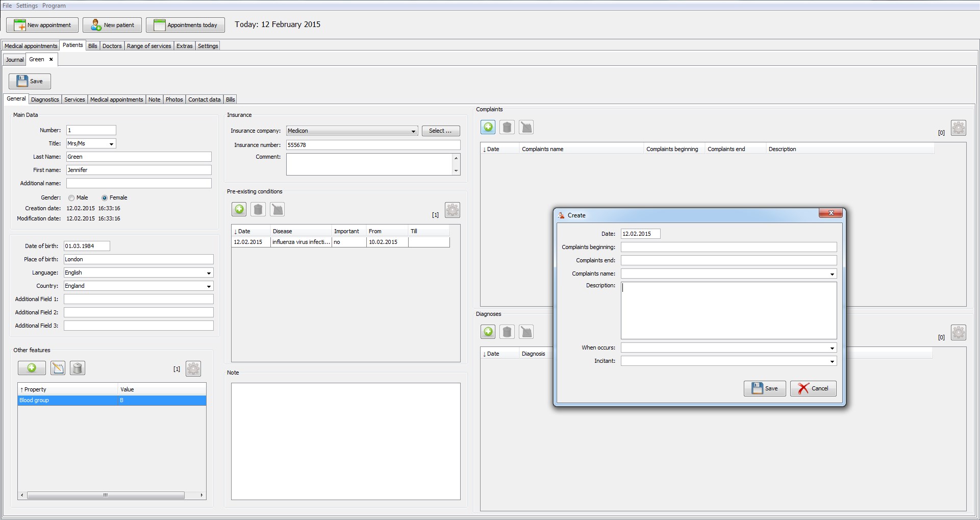Open the Extras tab
The image size is (980, 520).
point(185,46)
